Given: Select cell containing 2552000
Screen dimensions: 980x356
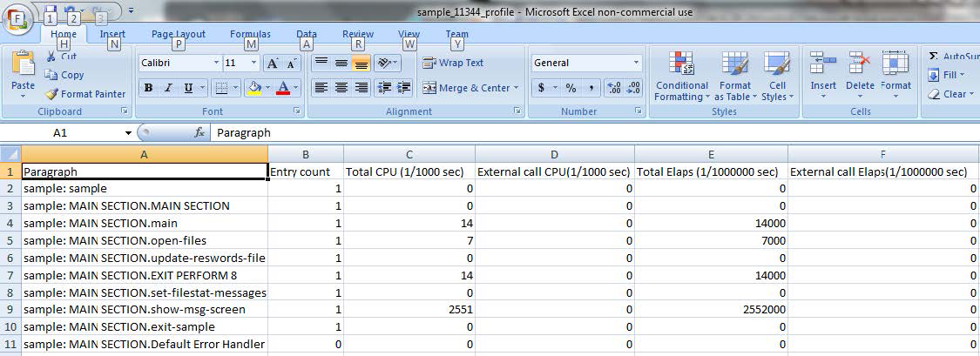Looking at the screenshot, I should (711, 309).
